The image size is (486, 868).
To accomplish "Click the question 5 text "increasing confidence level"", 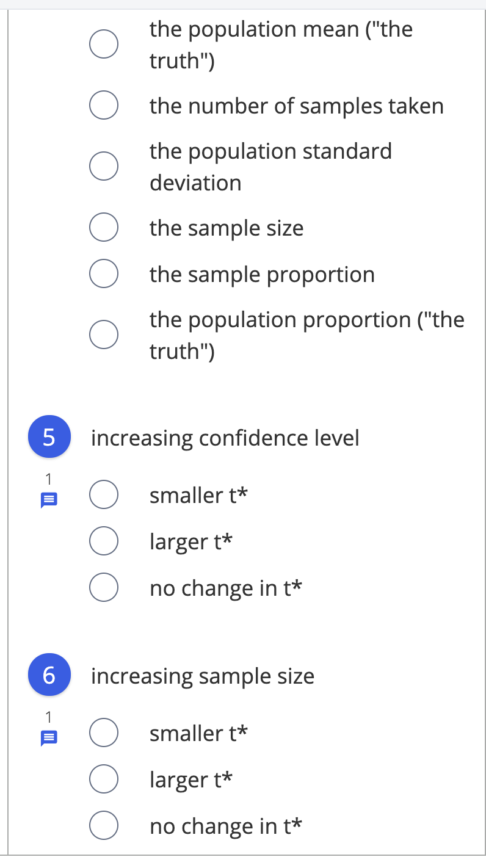I will [x=225, y=437].
